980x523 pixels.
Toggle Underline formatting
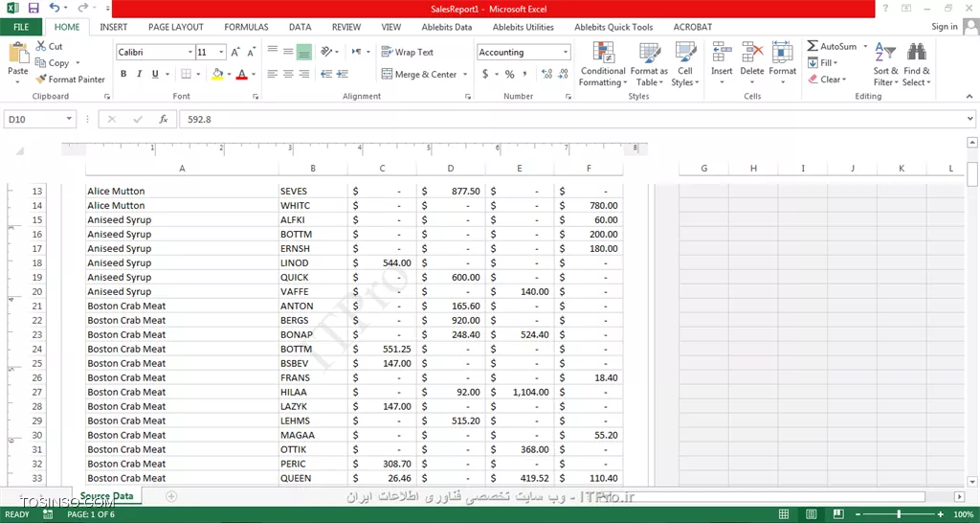pos(155,74)
